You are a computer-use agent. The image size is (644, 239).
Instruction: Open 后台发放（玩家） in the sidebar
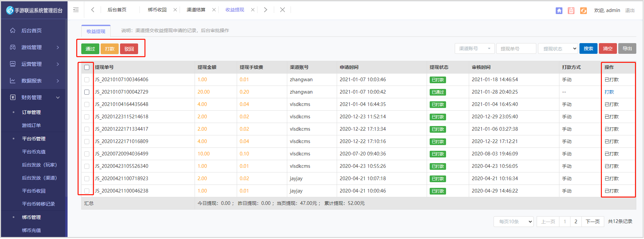tap(39, 165)
